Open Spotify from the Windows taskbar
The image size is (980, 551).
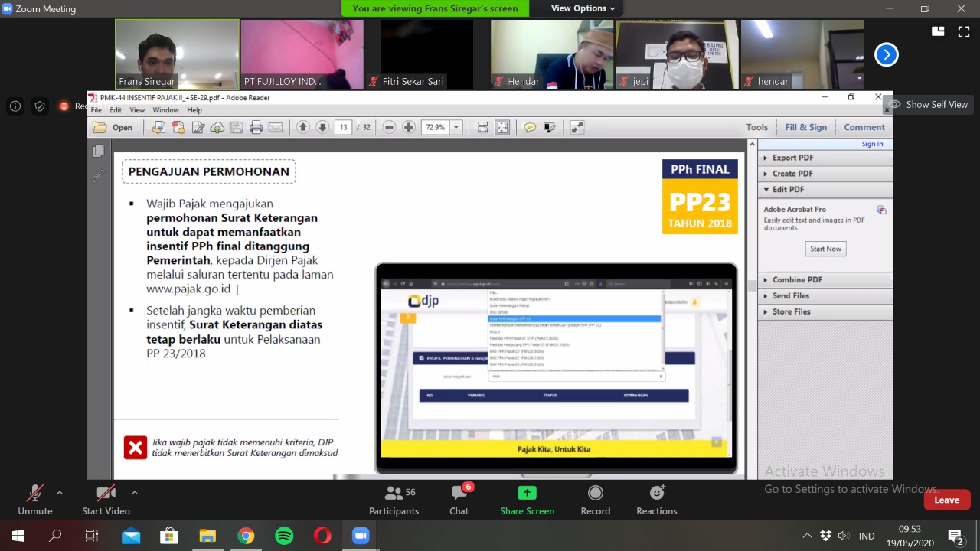click(284, 536)
